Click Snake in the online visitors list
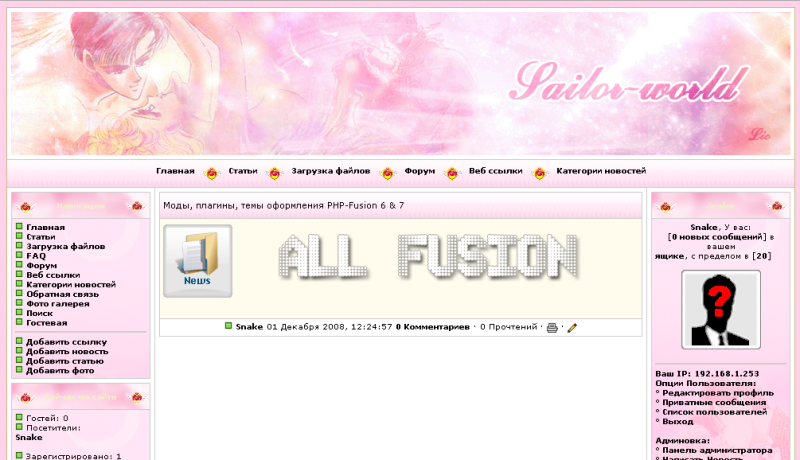 [29, 438]
